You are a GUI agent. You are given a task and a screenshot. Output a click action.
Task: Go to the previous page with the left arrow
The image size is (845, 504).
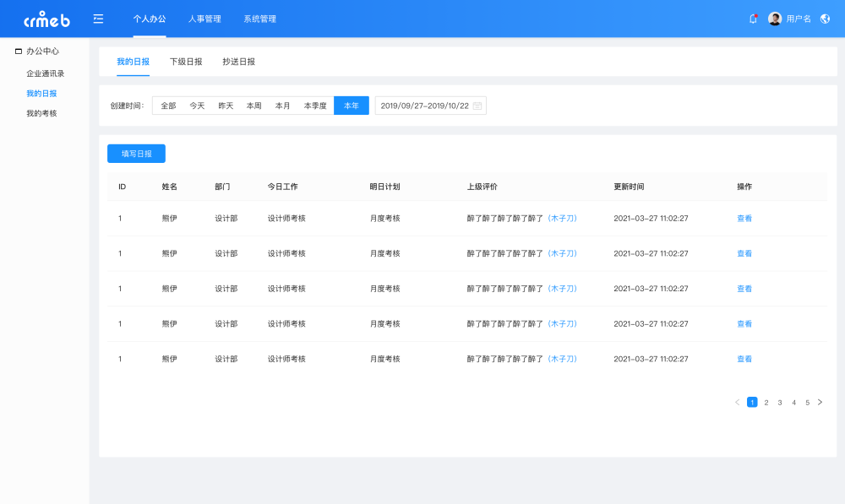click(x=737, y=402)
